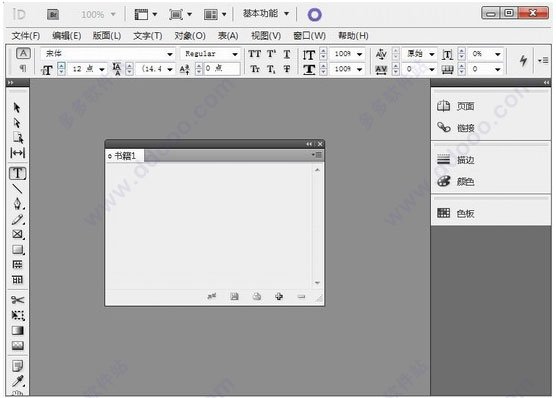Toggle Strikethrough formatting

(x=287, y=69)
